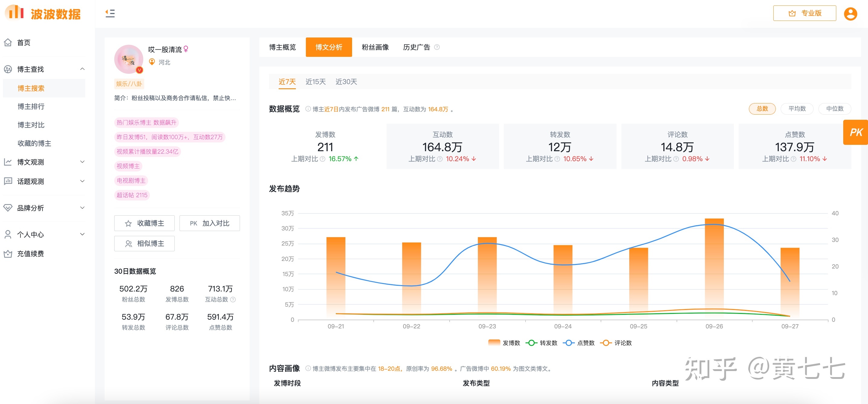Select the 平均数 statistic option
Image resolution: width=868 pixels, height=404 pixels.
coord(797,109)
